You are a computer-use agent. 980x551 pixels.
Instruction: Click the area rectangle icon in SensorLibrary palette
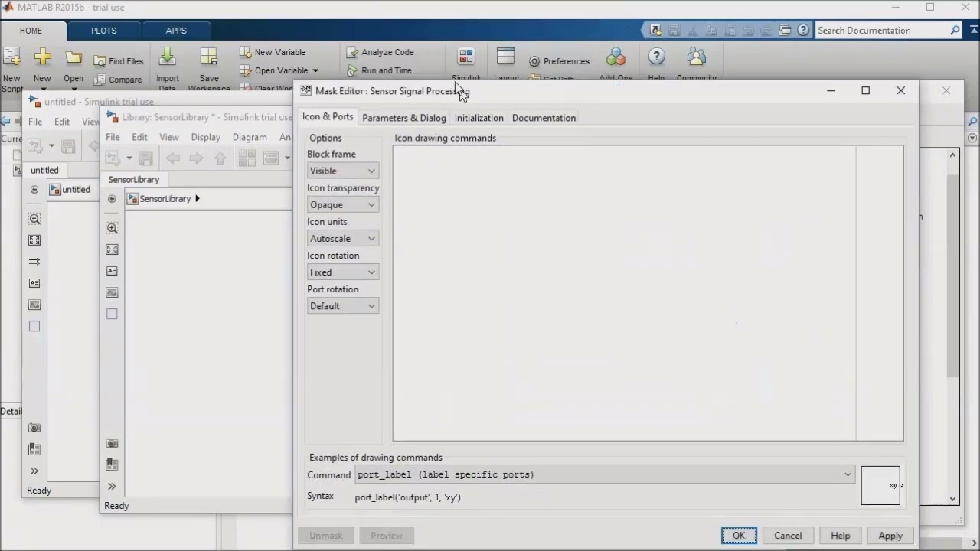pyautogui.click(x=112, y=314)
